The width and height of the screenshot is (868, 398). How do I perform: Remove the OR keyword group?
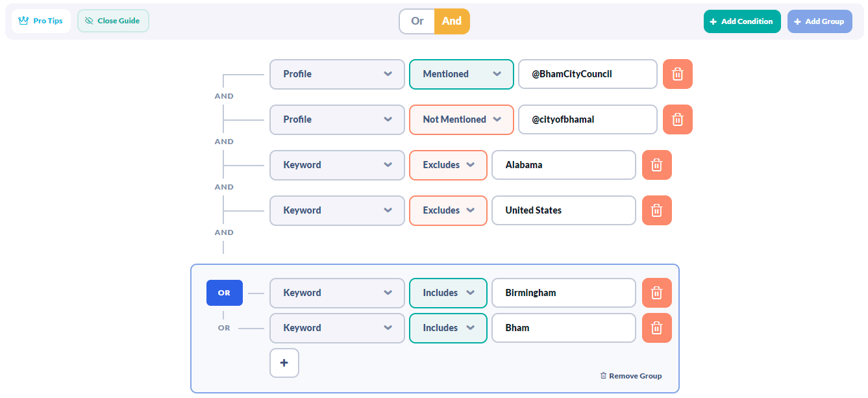[x=631, y=376]
